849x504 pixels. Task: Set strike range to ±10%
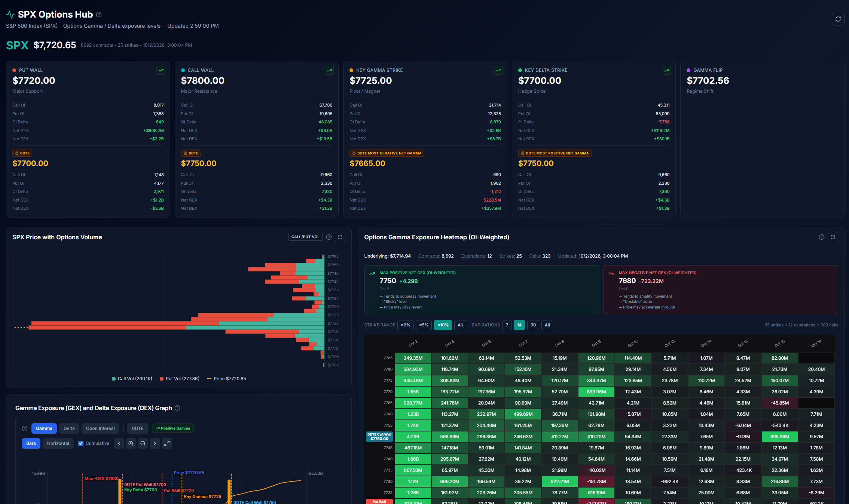pyautogui.click(x=443, y=325)
